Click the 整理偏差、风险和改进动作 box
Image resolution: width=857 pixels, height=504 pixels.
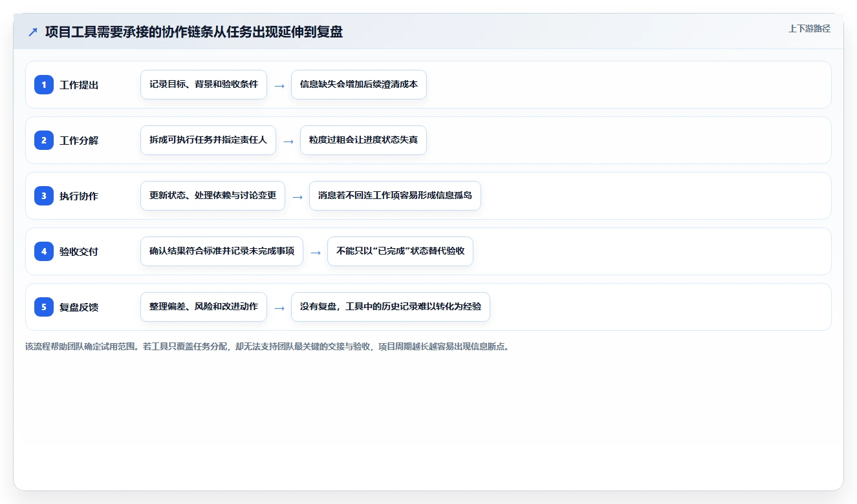pyautogui.click(x=204, y=307)
